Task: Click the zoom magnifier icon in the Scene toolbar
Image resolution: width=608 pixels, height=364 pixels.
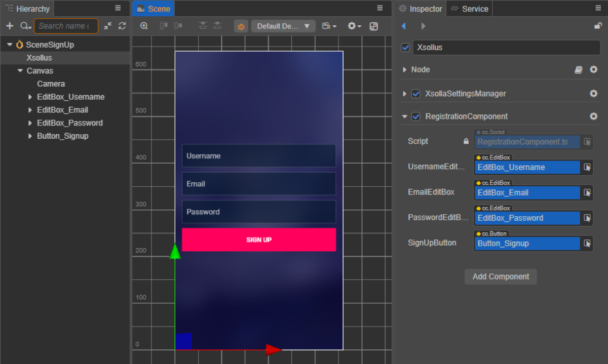Action: (x=144, y=26)
